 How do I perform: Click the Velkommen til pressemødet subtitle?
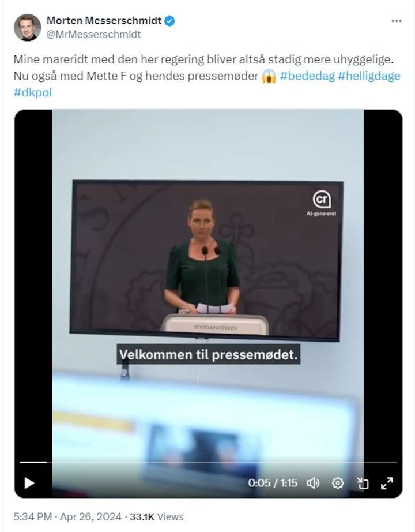tap(209, 354)
